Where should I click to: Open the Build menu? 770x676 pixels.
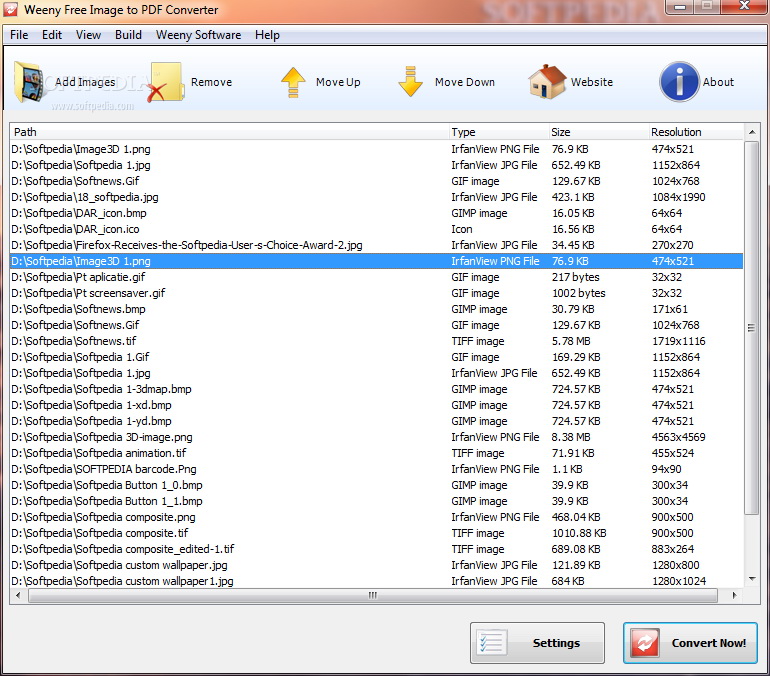click(x=128, y=35)
